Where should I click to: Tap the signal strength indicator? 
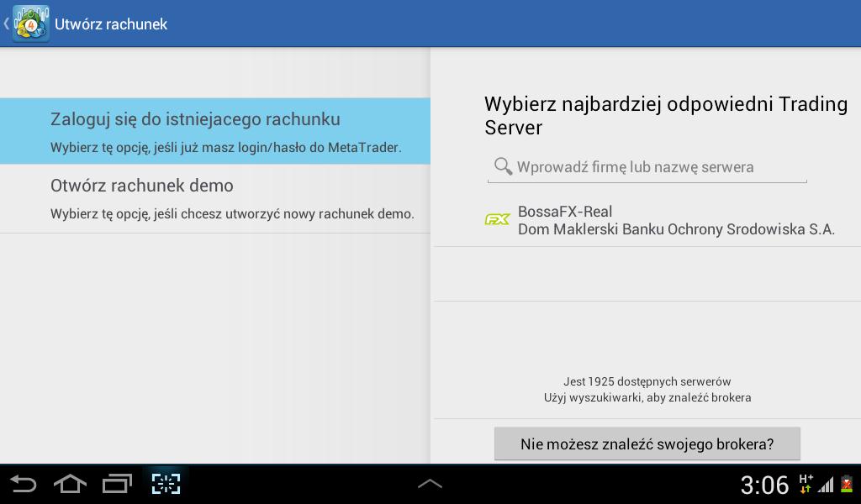coord(826,484)
